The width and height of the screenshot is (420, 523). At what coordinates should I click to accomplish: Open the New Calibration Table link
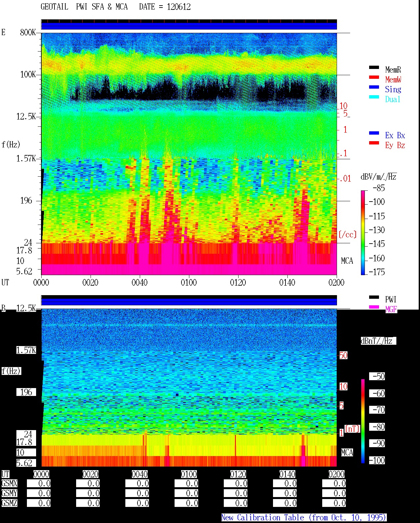point(304,517)
